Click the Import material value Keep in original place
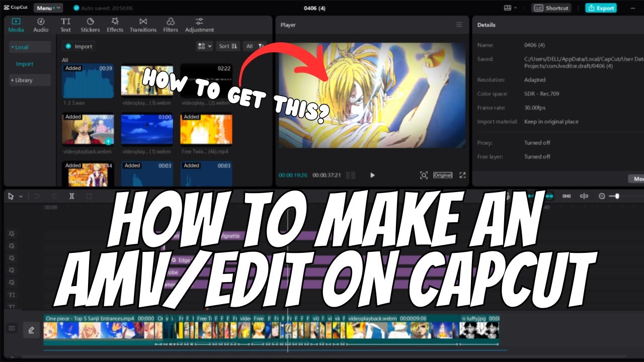Viewport: 644px width, 362px height. tap(551, 122)
